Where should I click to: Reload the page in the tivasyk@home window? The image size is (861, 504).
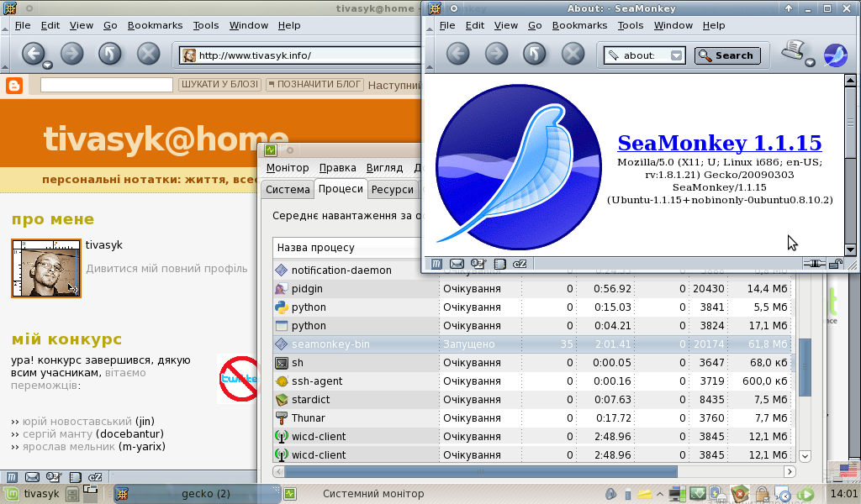pos(109,54)
